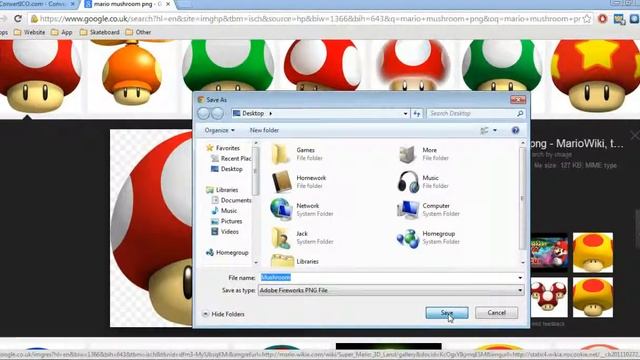The width and height of the screenshot is (640, 360).
Task: Open the mini red mushrooms related image
Action: (549, 297)
